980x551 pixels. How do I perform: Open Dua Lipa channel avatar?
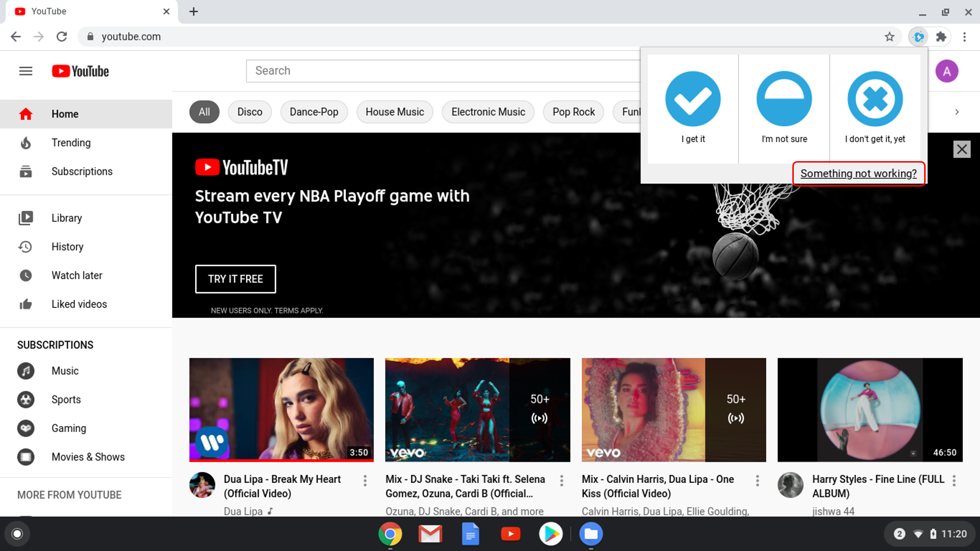pyautogui.click(x=202, y=485)
